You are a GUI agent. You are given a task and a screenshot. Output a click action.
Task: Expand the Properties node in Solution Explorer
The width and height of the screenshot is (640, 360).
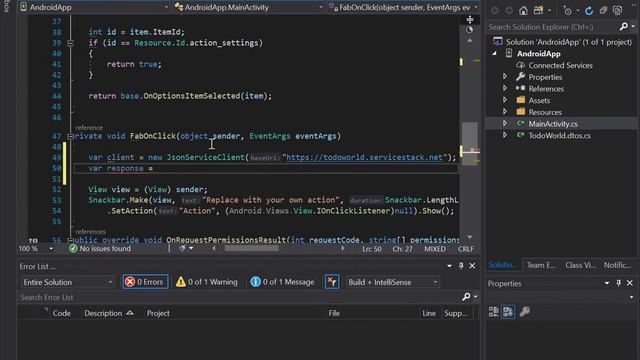(x=505, y=77)
